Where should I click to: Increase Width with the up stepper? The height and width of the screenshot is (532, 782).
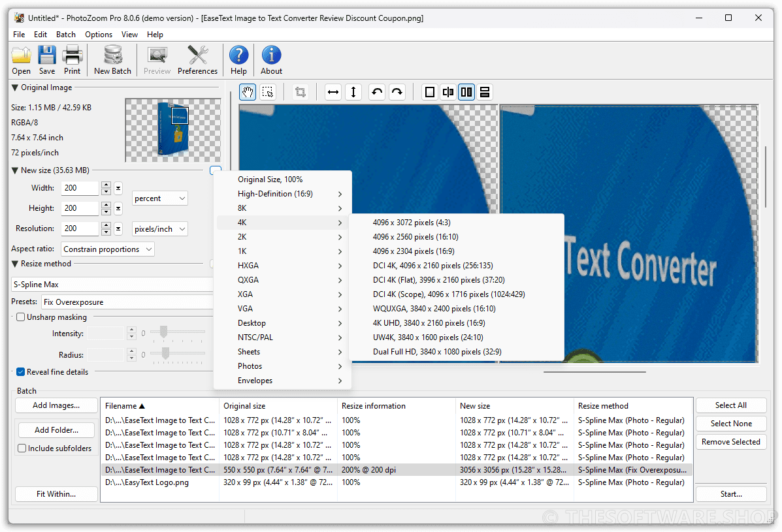106,185
